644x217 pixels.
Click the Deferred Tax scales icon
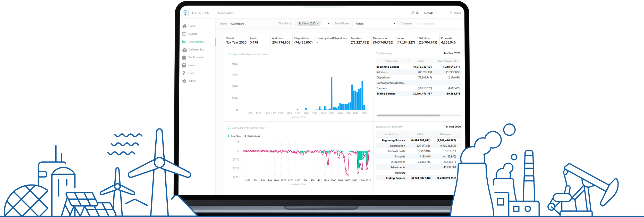click(184, 50)
